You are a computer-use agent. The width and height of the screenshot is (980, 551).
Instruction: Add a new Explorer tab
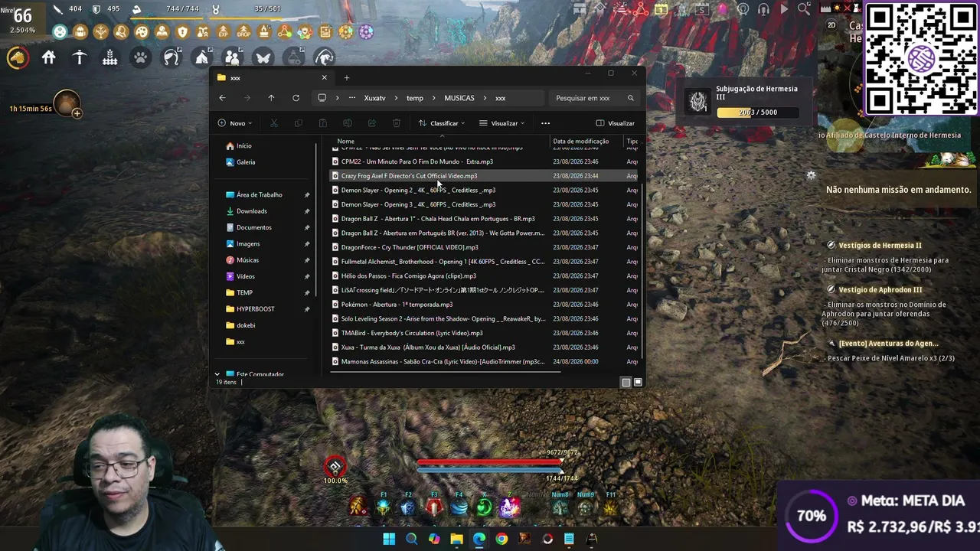(x=346, y=77)
